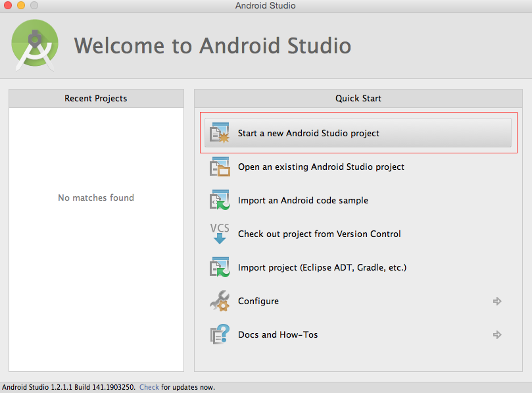
Task: Click the 'No matches found' text
Action: [x=96, y=197]
